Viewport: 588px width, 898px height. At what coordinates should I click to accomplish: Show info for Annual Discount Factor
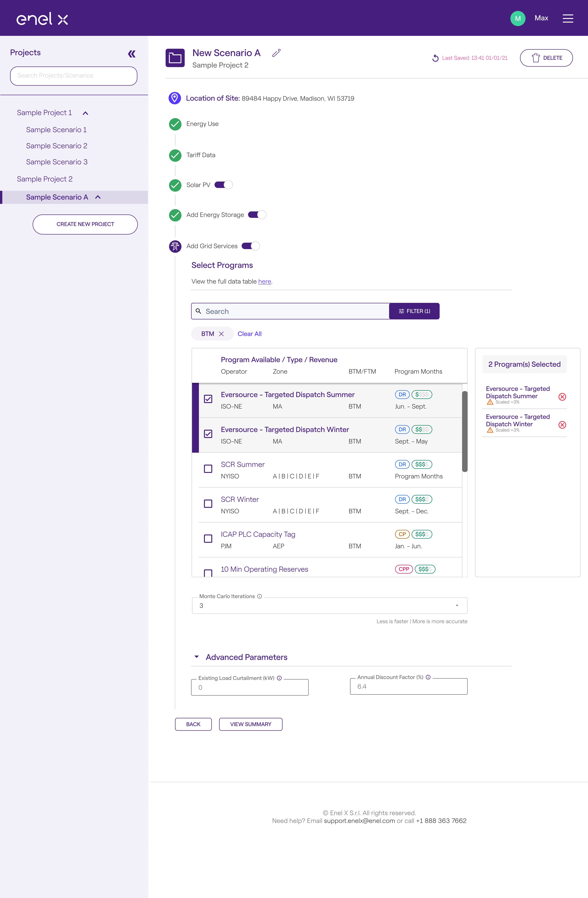(428, 677)
